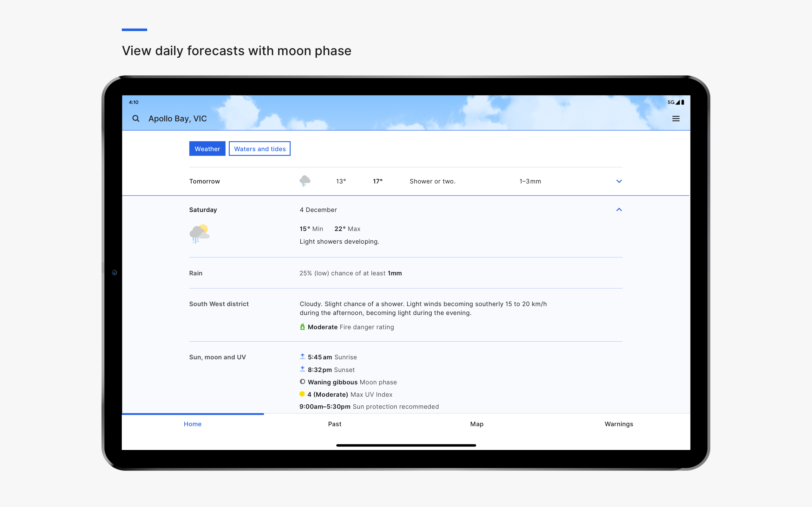Open the Past tab
The width and height of the screenshot is (812, 507).
335,424
